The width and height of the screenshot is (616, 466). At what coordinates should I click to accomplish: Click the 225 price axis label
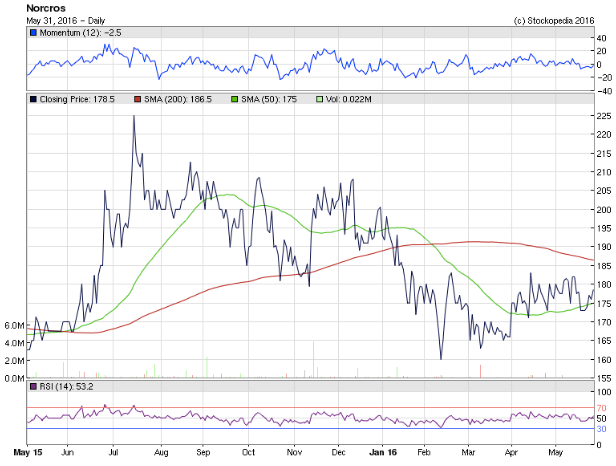[604, 116]
